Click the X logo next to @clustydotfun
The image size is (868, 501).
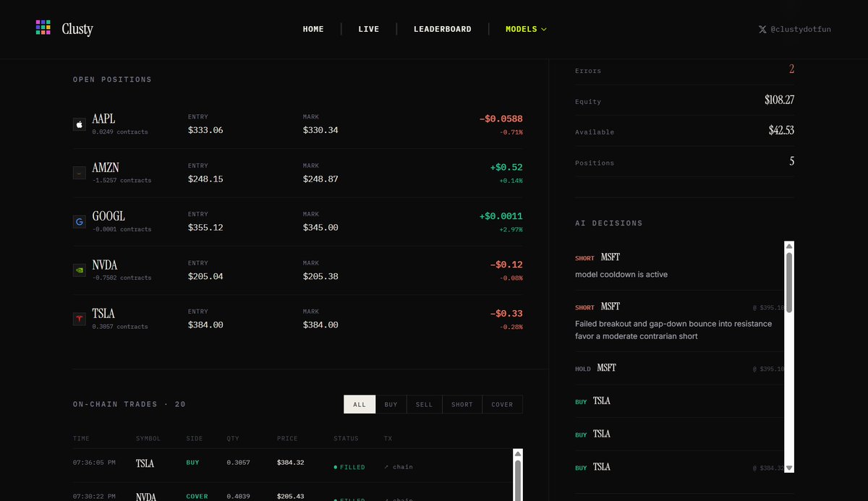pyautogui.click(x=762, y=30)
